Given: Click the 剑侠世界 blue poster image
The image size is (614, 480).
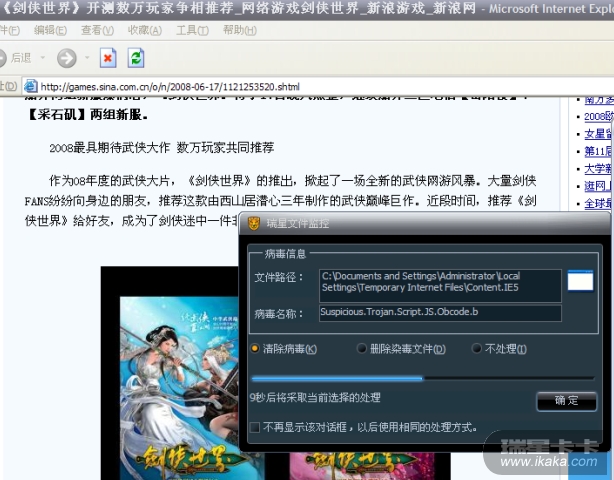Looking at the screenshot, I should click(x=179, y=388).
